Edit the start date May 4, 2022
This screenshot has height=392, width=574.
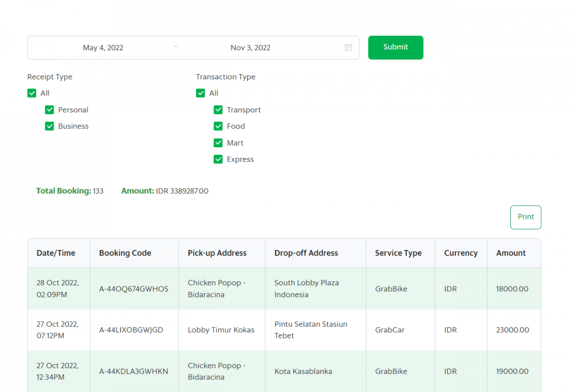tap(103, 48)
